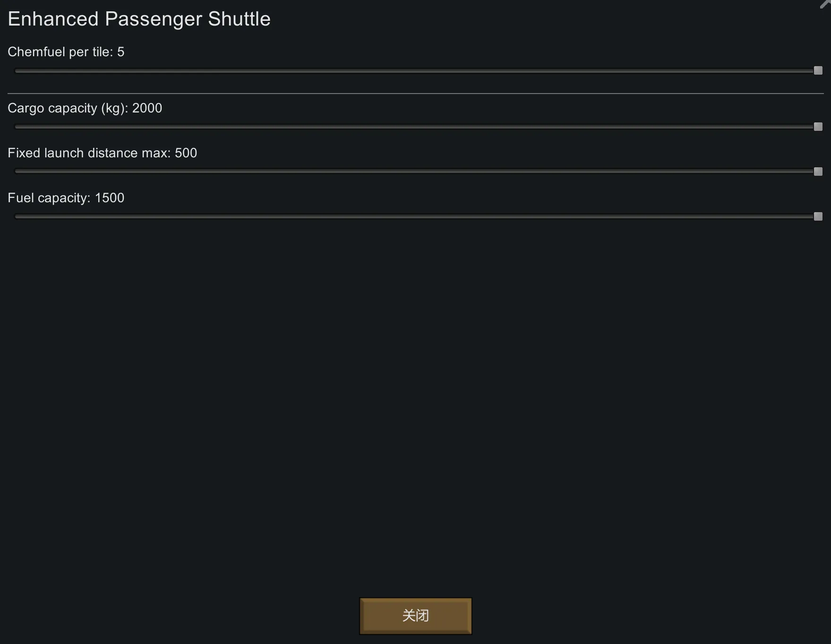Click the middle of the Chemfuel per tile slider track
831x644 pixels.
point(416,71)
